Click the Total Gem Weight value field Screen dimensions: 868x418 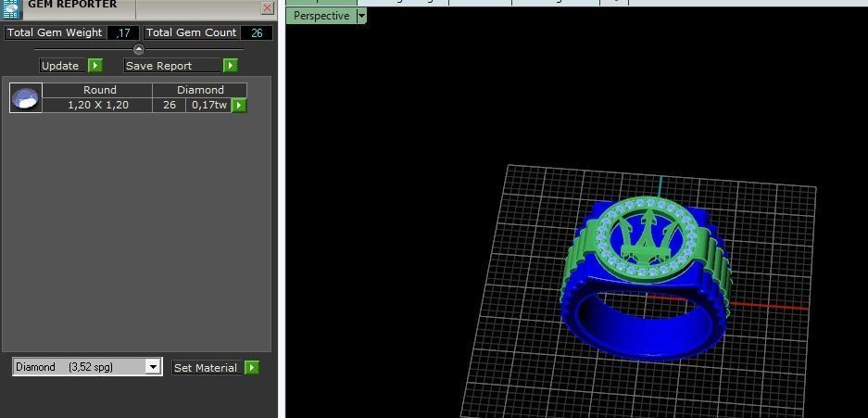[123, 32]
